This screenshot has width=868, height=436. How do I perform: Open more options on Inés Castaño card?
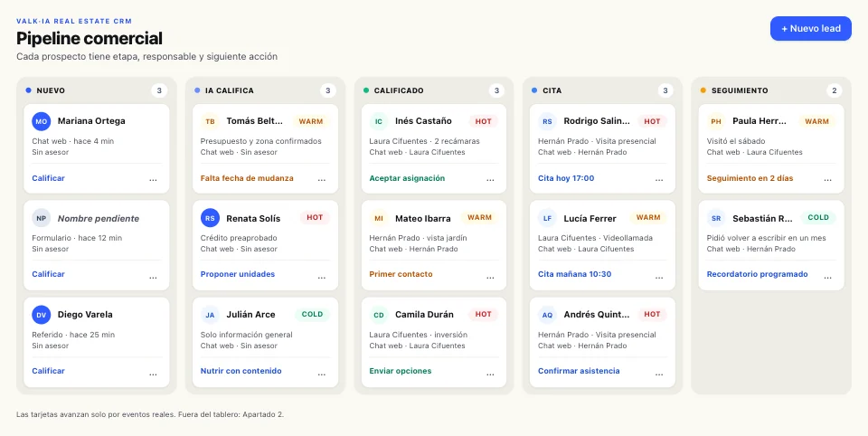[x=490, y=179]
